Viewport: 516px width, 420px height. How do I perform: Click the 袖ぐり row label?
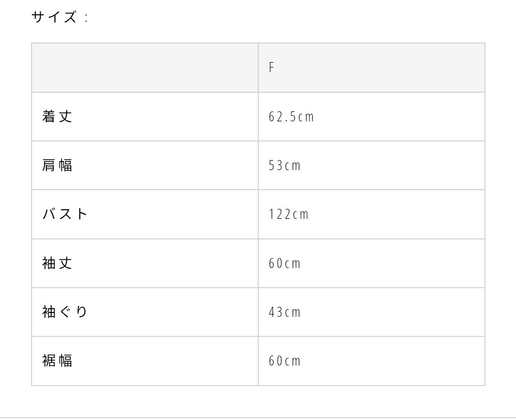(65, 312)
